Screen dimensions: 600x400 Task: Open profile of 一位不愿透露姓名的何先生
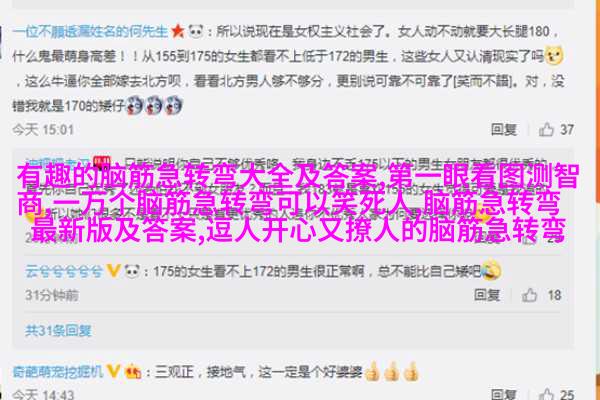90,31
